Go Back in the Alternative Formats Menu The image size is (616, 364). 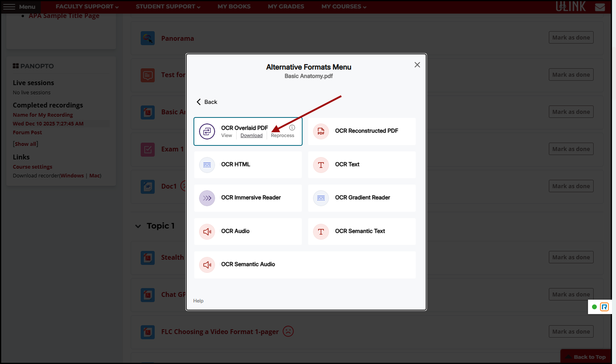[207, 102]
